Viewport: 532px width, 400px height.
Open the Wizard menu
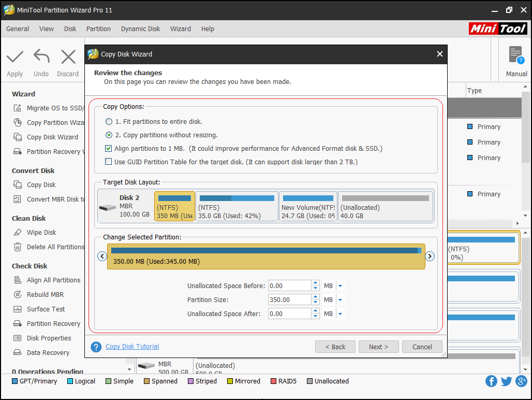click(x=181, y=29)
